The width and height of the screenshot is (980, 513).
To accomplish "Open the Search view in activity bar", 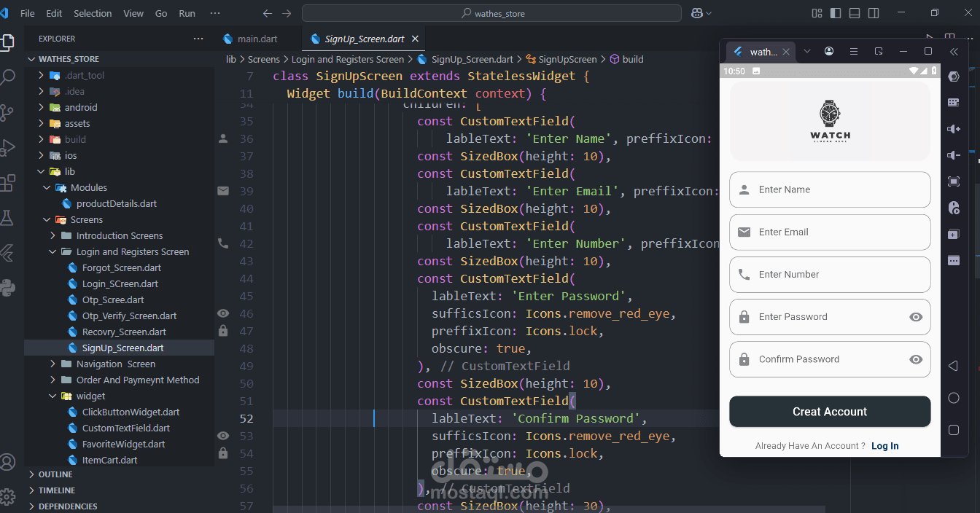I will click(7, 77).
